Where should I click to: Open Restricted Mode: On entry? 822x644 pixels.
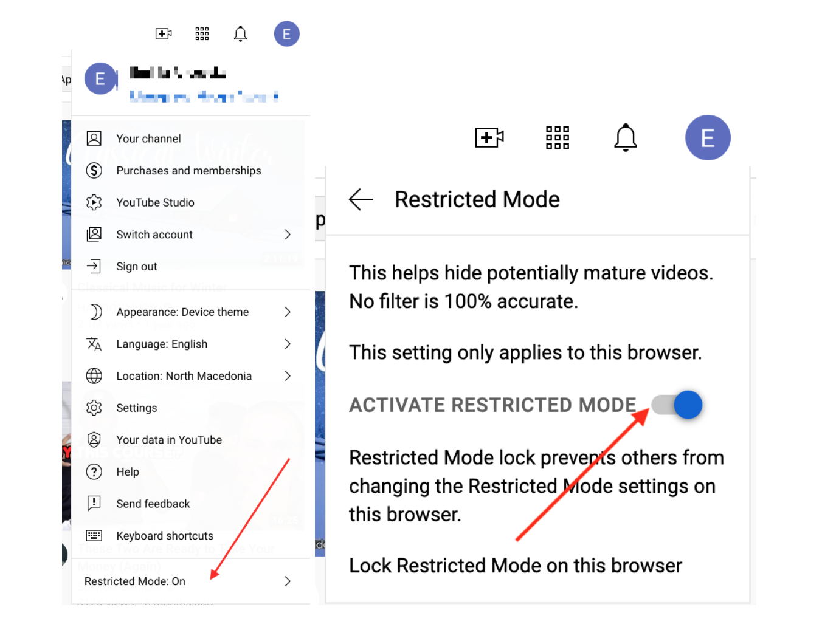(x=191, y=581)
